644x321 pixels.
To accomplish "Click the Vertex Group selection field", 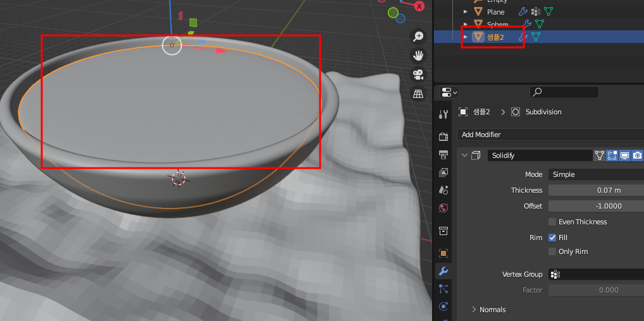I will coord(596,274).
